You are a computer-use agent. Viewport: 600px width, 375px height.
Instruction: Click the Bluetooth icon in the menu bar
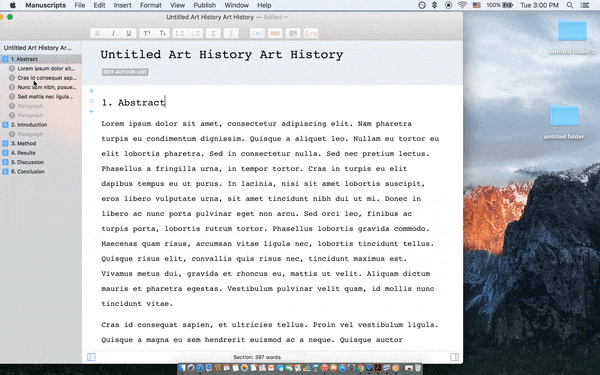(x=434, y=5)
